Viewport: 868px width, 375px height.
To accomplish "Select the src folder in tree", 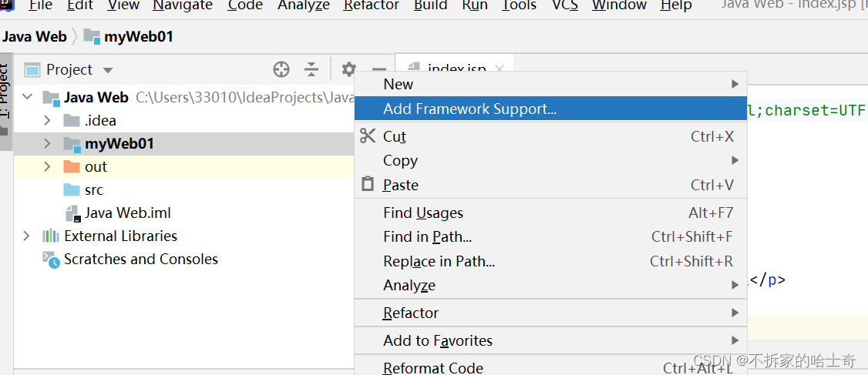I will [x=93, y=190].
